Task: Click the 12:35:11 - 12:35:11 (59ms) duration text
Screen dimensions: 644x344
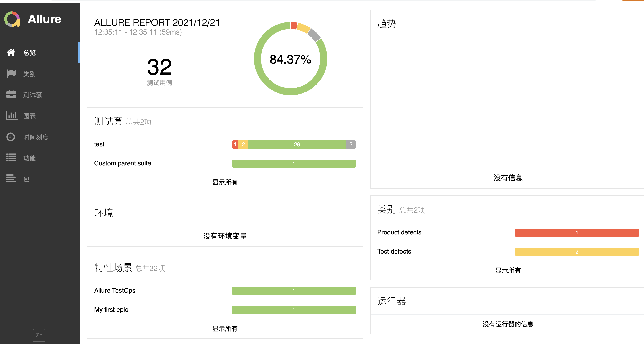Action: pyautogui.click(x=138, y=32)
